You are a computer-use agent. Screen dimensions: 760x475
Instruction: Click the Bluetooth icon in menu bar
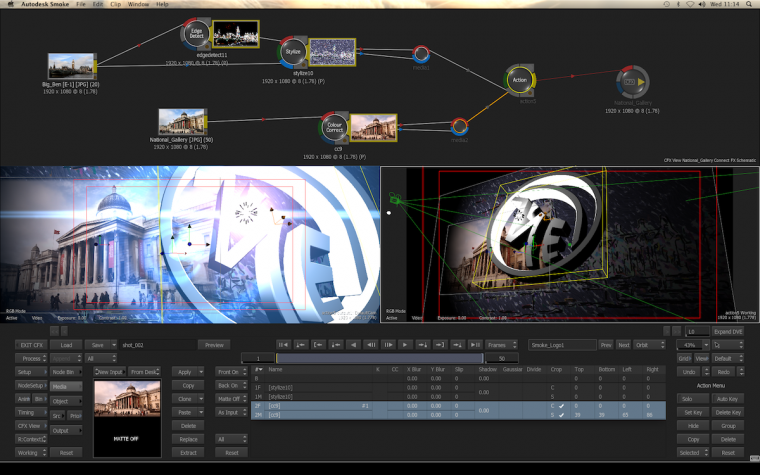[x=678, y=4]
